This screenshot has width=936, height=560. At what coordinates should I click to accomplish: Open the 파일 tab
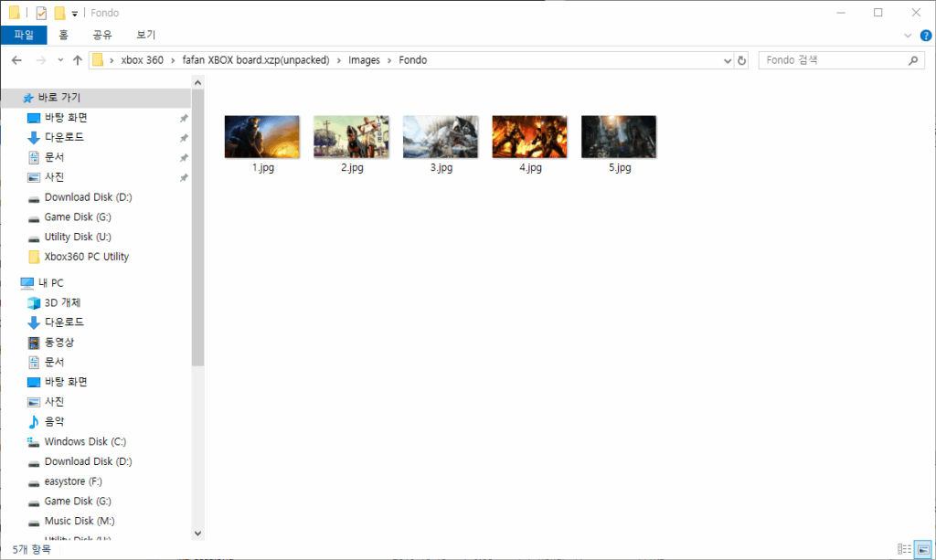pyautogui.click(x=24, y=35)
